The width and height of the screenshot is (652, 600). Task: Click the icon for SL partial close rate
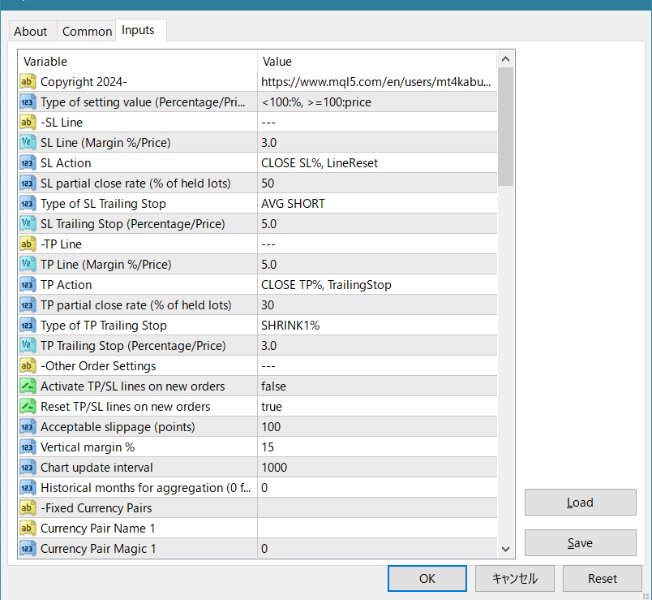(x=27, y=183)
